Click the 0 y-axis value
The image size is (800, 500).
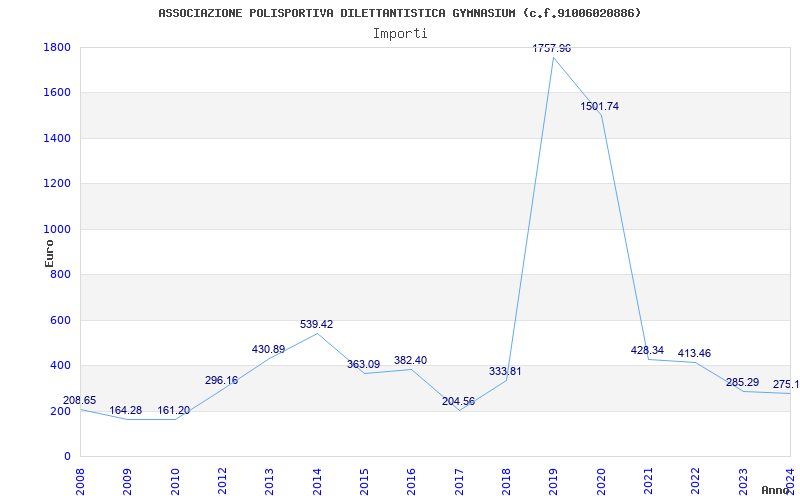[x=67, y=457]
